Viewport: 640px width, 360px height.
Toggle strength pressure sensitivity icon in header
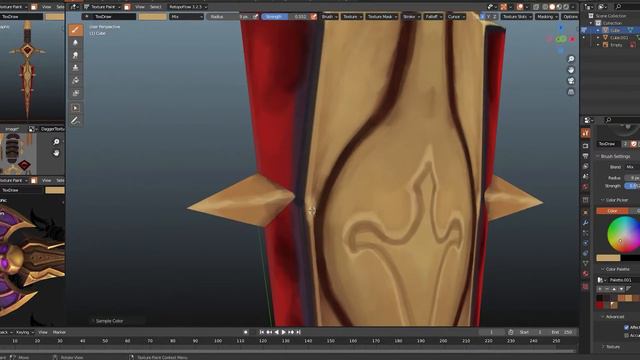[x=313, y=17]
